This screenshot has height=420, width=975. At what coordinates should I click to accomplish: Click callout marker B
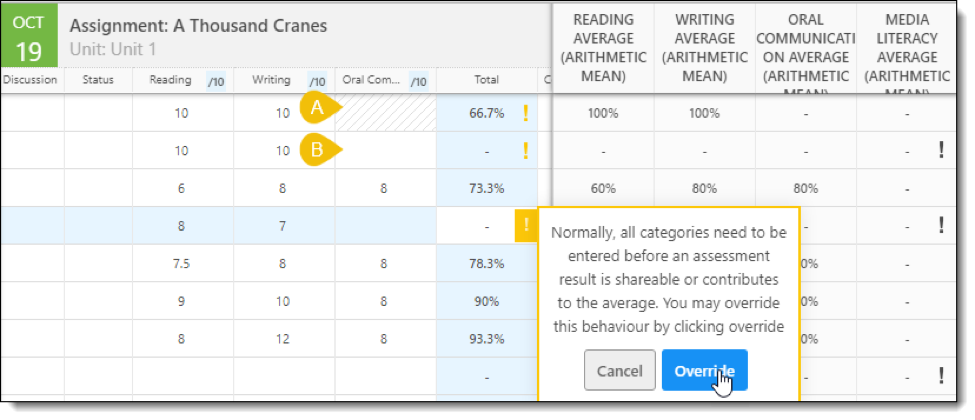[x=320, y=150]
